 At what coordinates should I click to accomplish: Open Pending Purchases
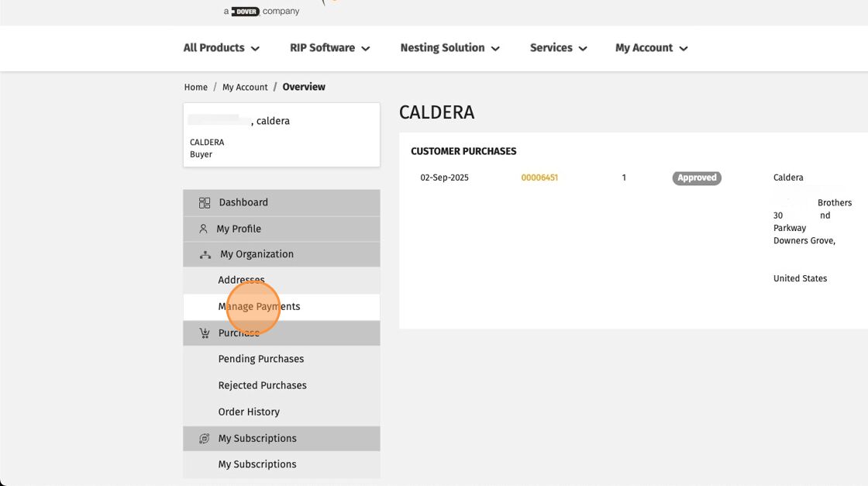click(x=281, y=359)
